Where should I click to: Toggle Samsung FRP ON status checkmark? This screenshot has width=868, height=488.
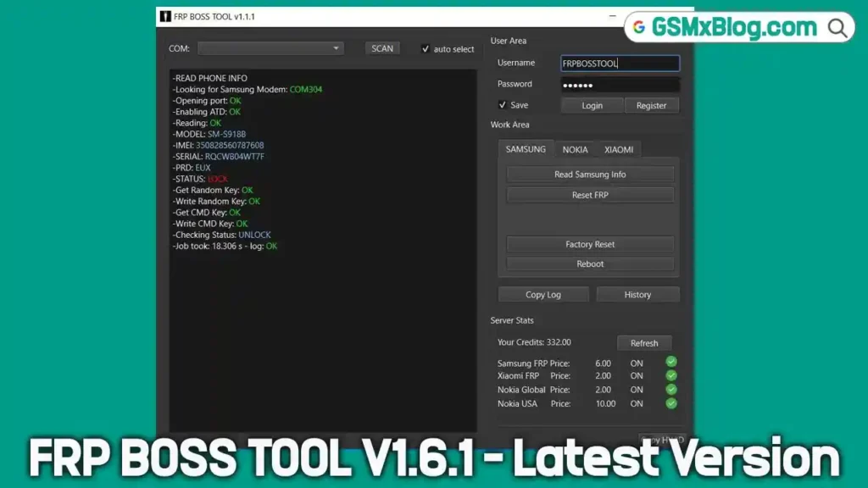point(670,362)
